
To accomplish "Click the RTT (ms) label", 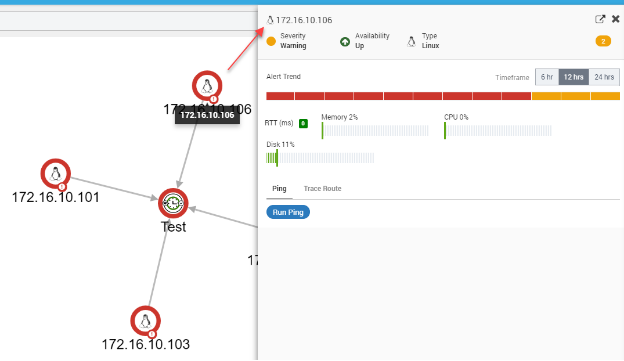I will click(279, 123).
